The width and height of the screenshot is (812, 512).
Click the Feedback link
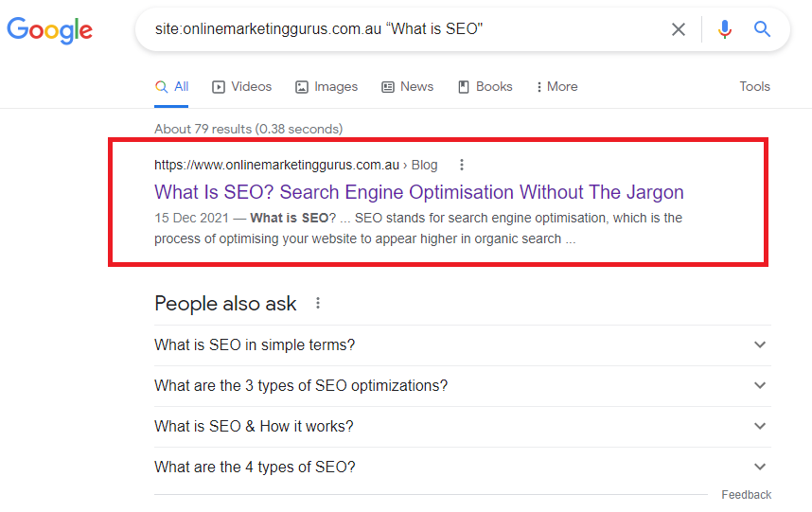click(747, 495)
